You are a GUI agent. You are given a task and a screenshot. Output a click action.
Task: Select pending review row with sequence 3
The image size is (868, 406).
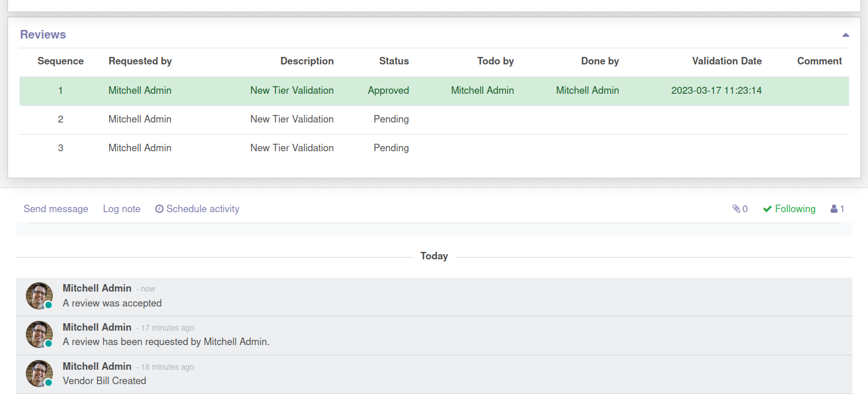click(60, 148)
